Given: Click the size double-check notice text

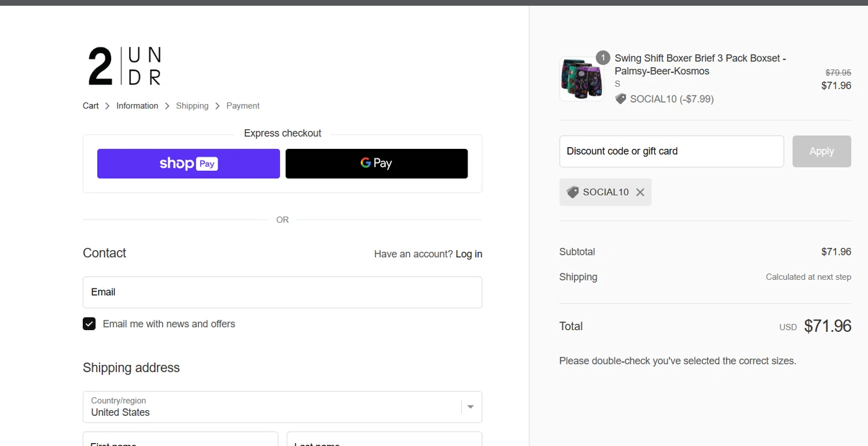Looking at the screenshot, I should 678,361.
